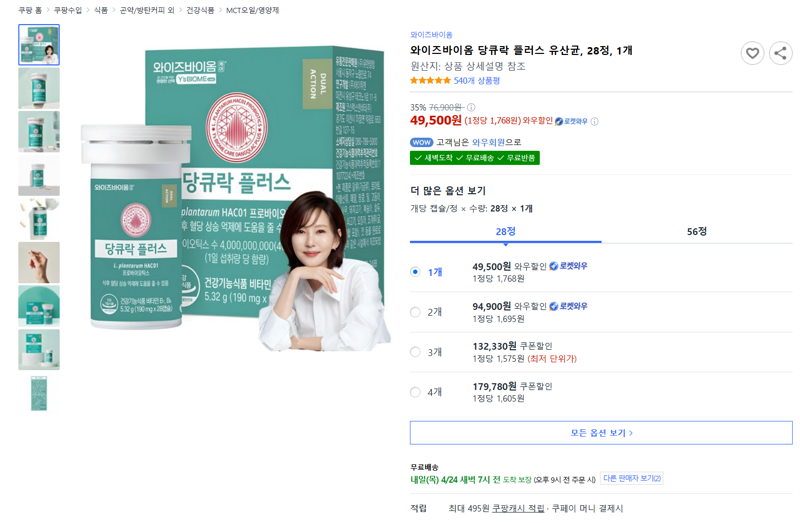This screenshot has width=800, height=523.
Task: Click the WOW membership badge
Action: point(421,142)
